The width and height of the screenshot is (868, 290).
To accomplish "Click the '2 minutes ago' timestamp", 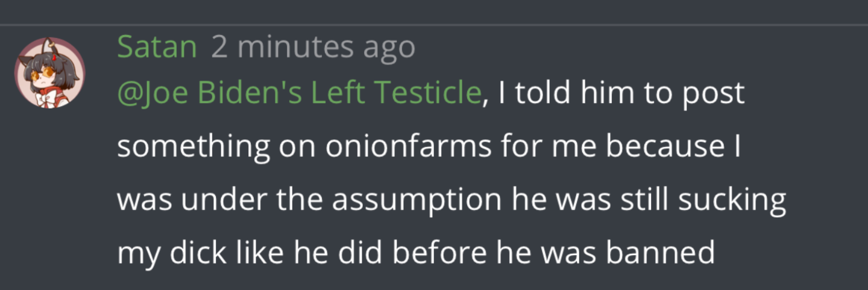I will coord(313,47).
